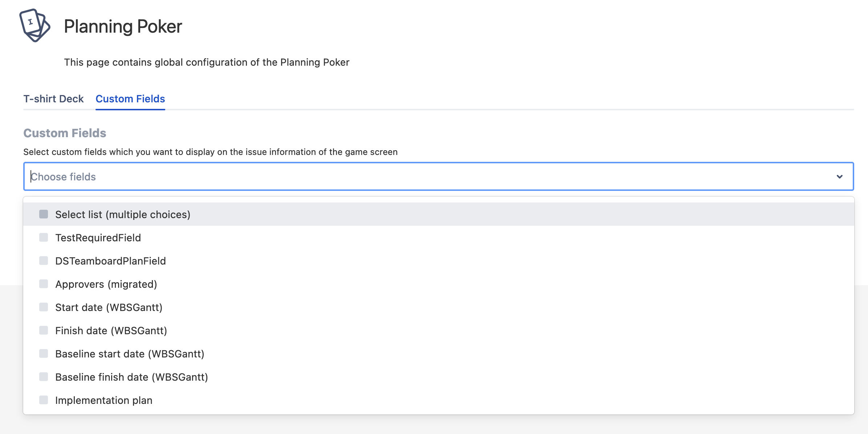
Task: Expand the Choose fields dropdown chevron
Action: 839,177
